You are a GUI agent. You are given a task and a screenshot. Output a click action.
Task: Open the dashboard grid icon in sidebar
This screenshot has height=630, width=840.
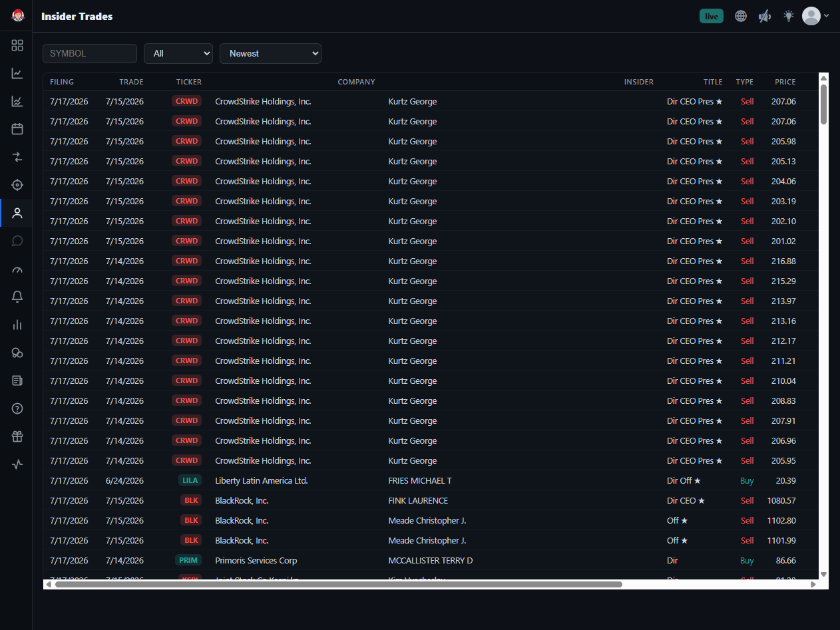point(17,45)
